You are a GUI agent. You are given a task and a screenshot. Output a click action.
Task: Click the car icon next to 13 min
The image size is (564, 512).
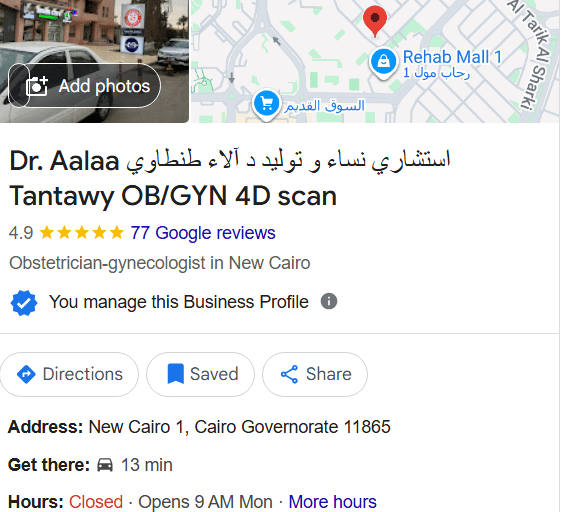105,465
